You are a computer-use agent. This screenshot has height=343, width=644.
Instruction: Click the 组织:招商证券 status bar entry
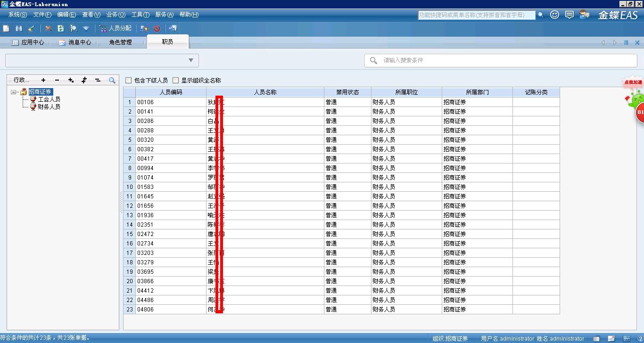[x=450, y=339]
